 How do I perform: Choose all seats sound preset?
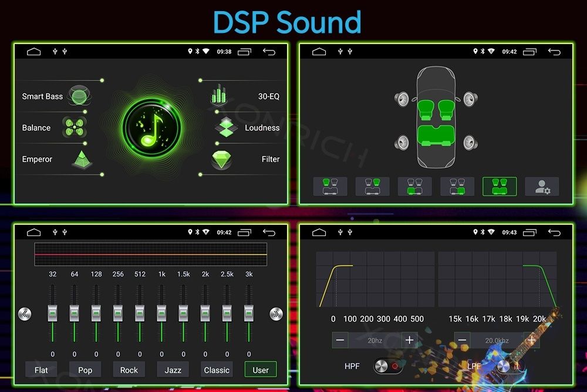coord(500,187)
